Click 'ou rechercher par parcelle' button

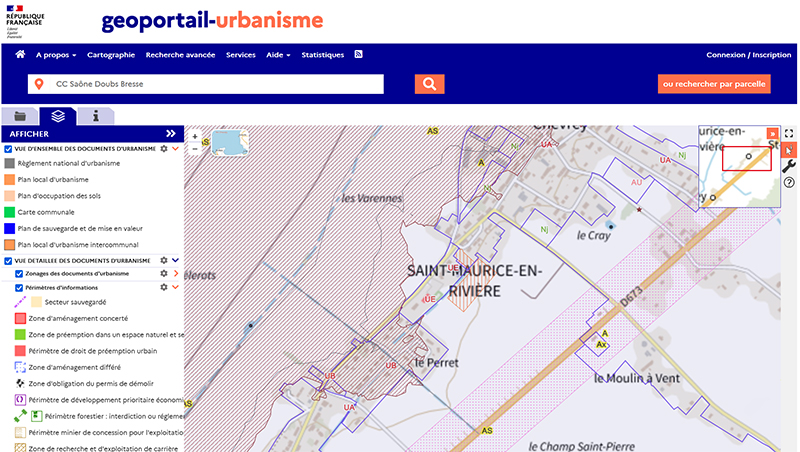[714, 84]
